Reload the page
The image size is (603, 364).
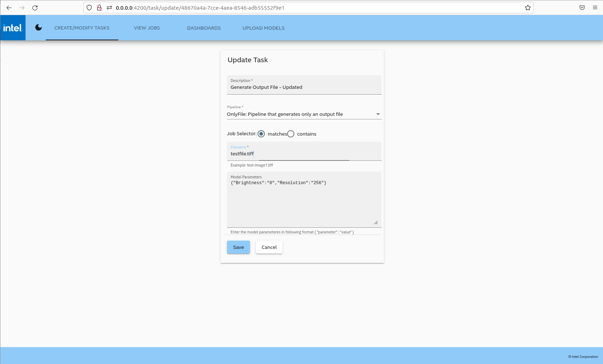click(x=35, y=8)
